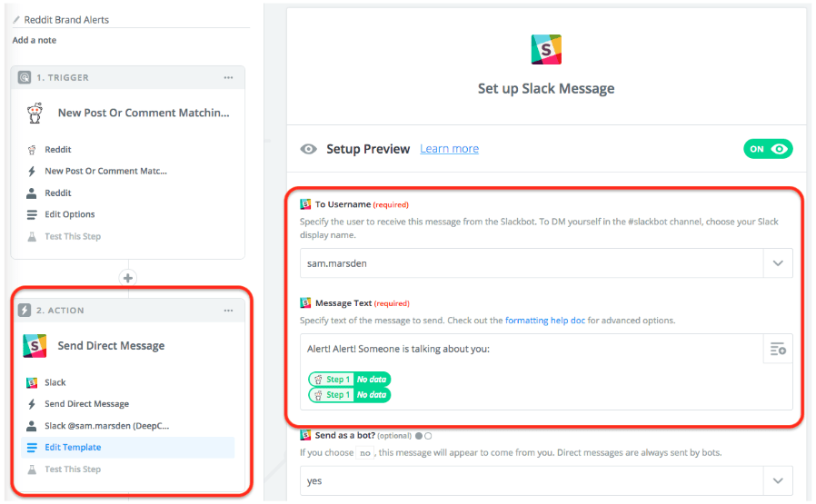Click list icon beside Edit Template

(32, 448)
